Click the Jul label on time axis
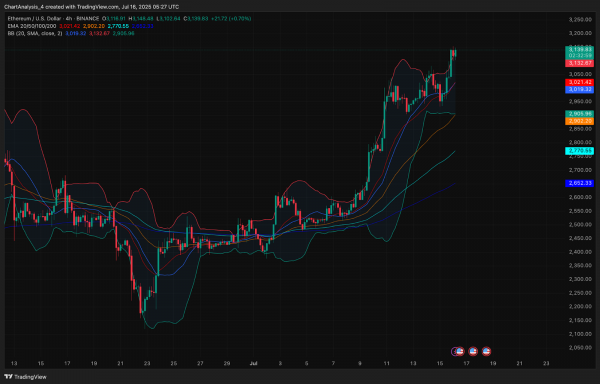This screenshot has height=384, width=600. (253, 363)
